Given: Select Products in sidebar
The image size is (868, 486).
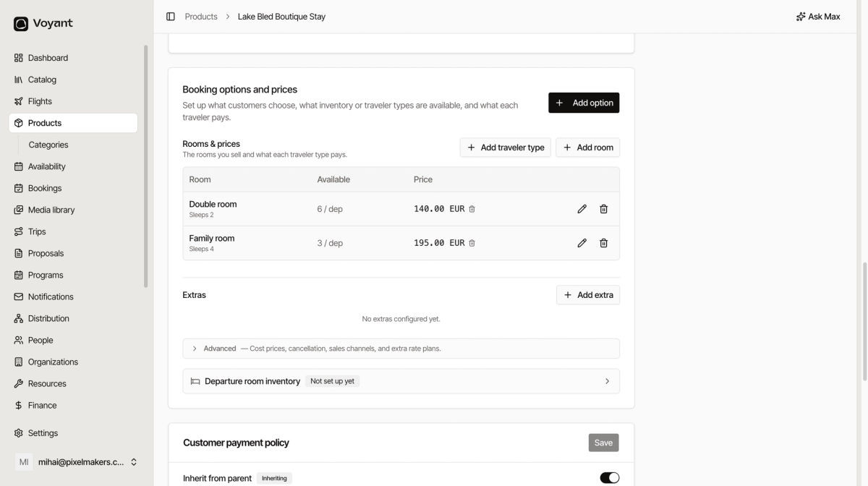Looking at the screenshot, I should pos(73,123).
